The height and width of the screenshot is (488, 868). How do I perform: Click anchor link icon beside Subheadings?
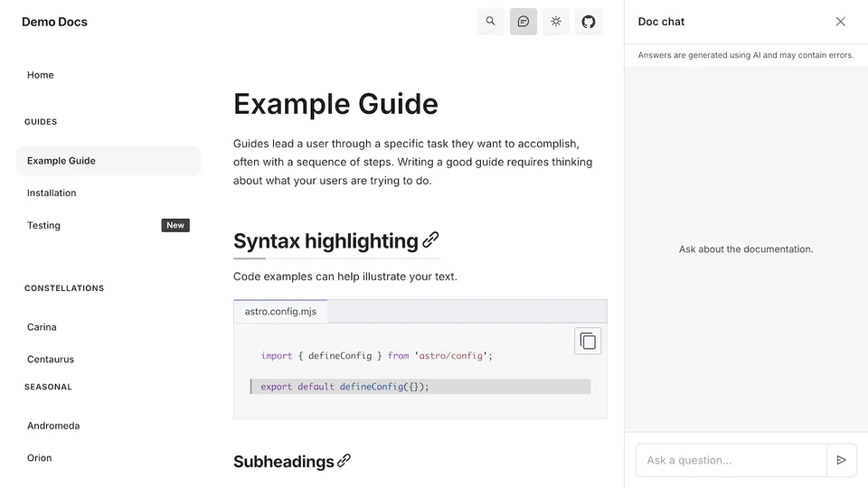click(344, 461)
